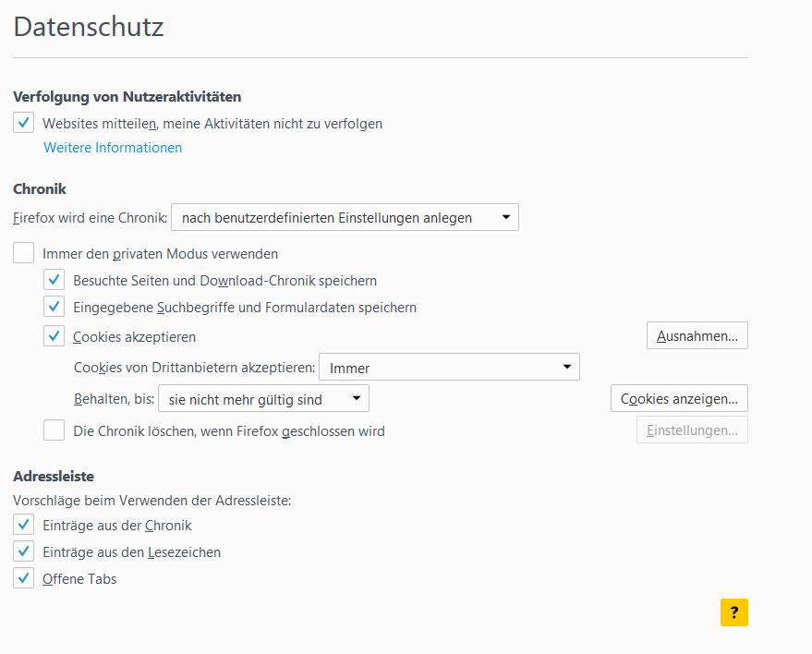This screenshot has height=654, width=812.
Task: Expand the 'Behalten, bis' dropdown
Action: [263, 399]
